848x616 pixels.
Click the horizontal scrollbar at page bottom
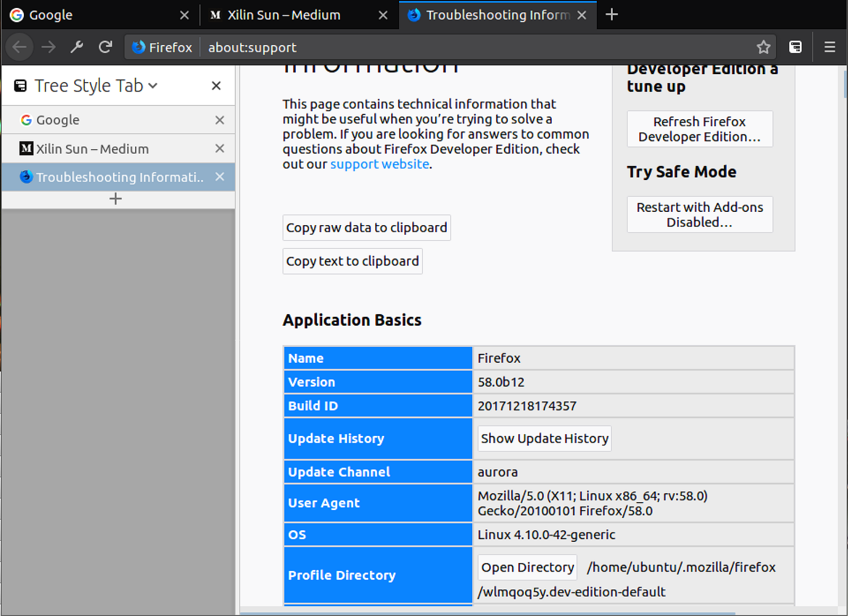pyautogui.click(x=488, y=614)
